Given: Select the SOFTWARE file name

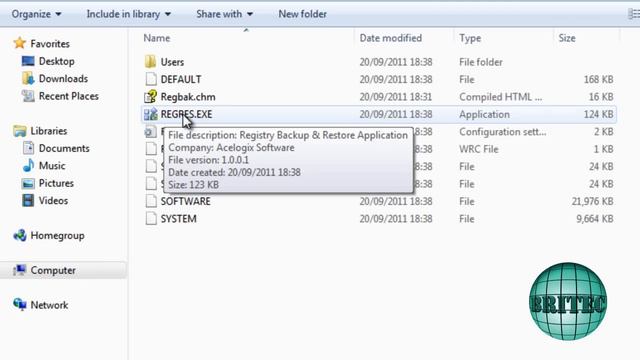Looking at the screenshot, I should tap(185, 201).
